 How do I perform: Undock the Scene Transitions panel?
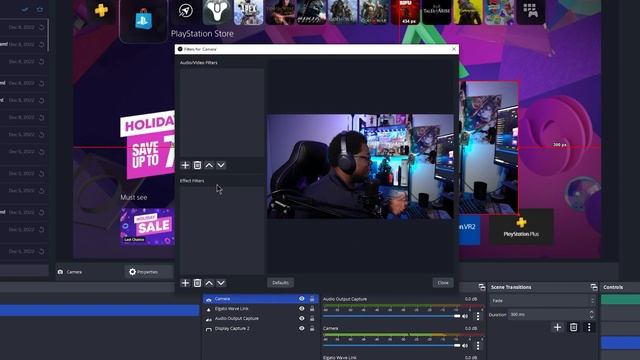[x=593, y=287]
